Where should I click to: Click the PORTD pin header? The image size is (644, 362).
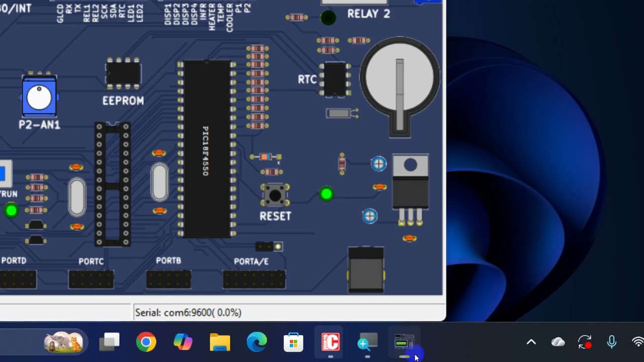(18, 279)
